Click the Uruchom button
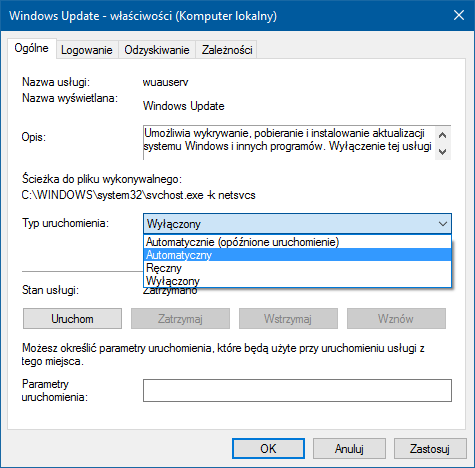The image size is (475, 468). tap(72, 319)
